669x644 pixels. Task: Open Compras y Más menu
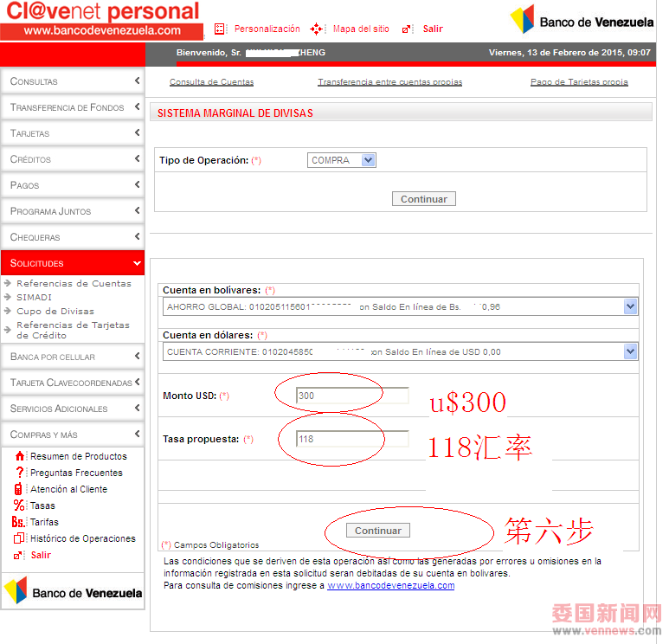coord(73,435)
